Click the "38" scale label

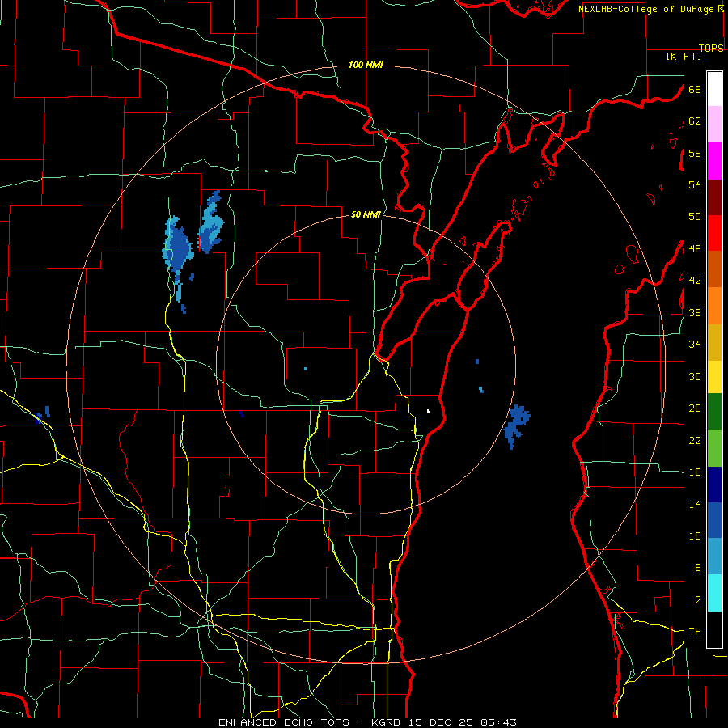(695, 313)
